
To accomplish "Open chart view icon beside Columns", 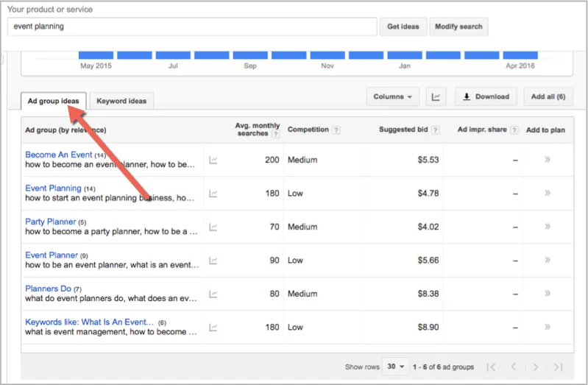I will [x=436, y=97].
